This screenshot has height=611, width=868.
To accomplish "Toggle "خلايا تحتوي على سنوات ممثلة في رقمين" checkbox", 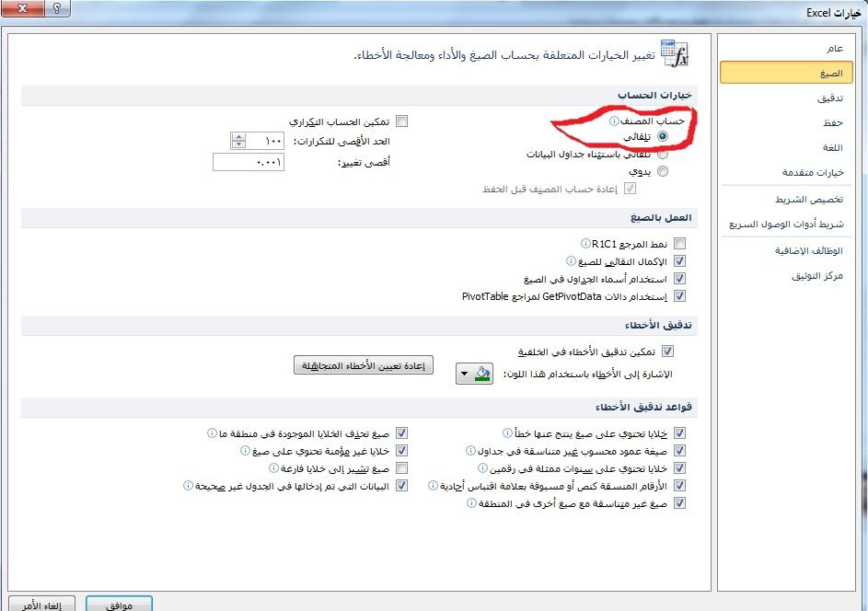I will pyautogui.click(x=680, y=468).
